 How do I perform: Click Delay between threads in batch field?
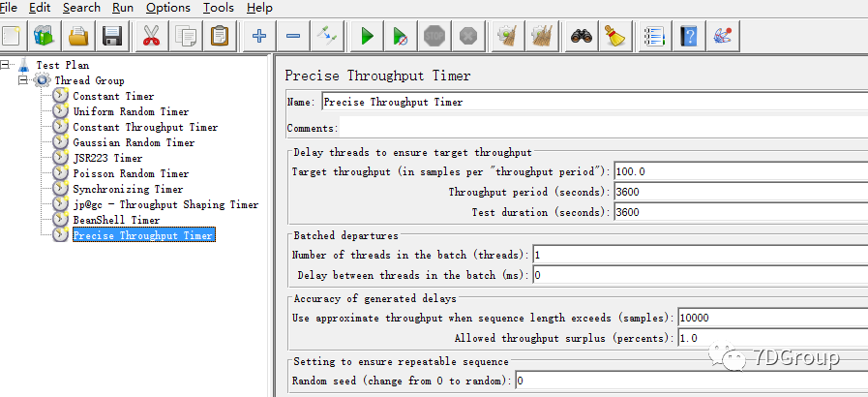[701, 275]
